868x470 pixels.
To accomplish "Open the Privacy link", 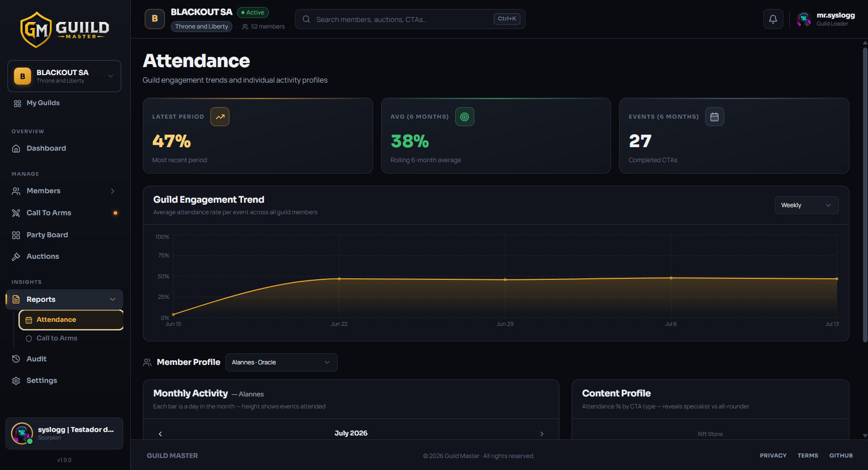I will click(x=773, y=455).
